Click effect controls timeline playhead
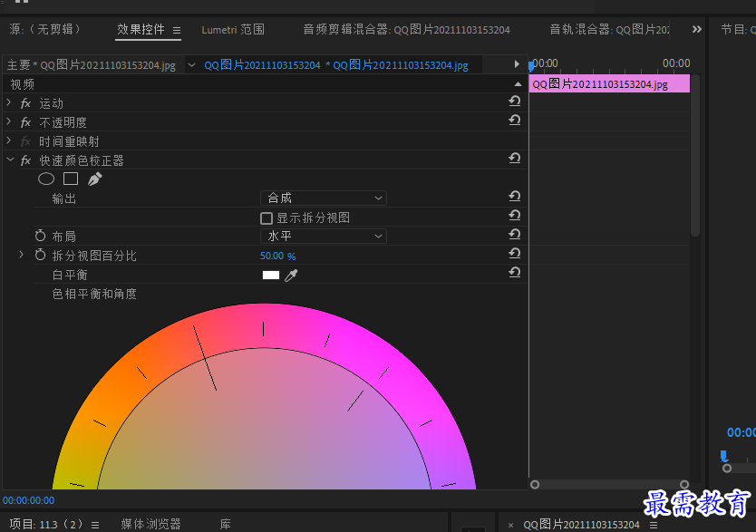The width and height of the screenshot is (756, 532). point(531,65)
